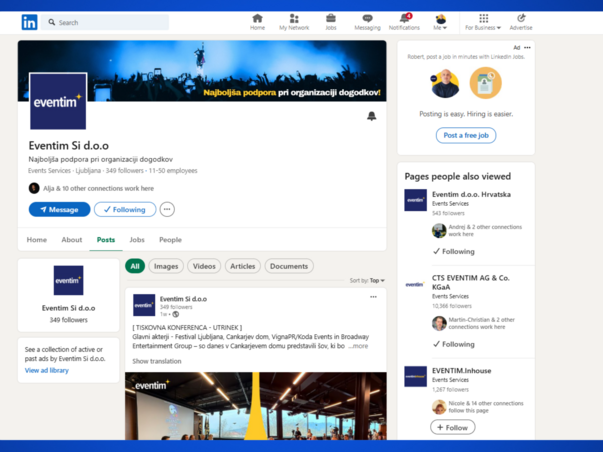Open the three-dot menu on the Eventim post
Image resolution: width=603 pixels, height=452 pixels.
(x=373, y=297)
